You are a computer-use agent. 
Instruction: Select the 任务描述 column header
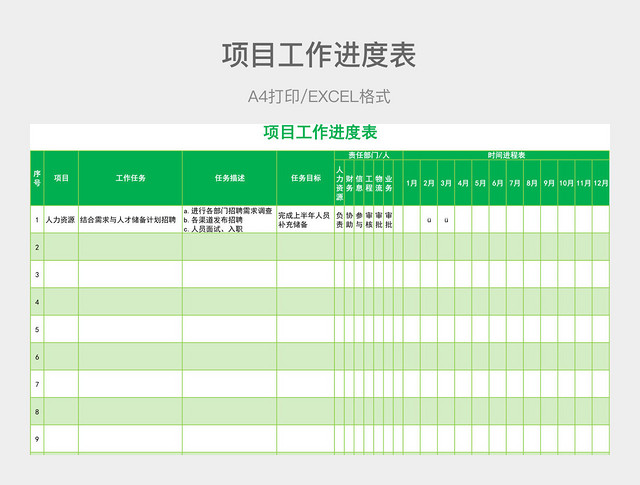point(230,178)
